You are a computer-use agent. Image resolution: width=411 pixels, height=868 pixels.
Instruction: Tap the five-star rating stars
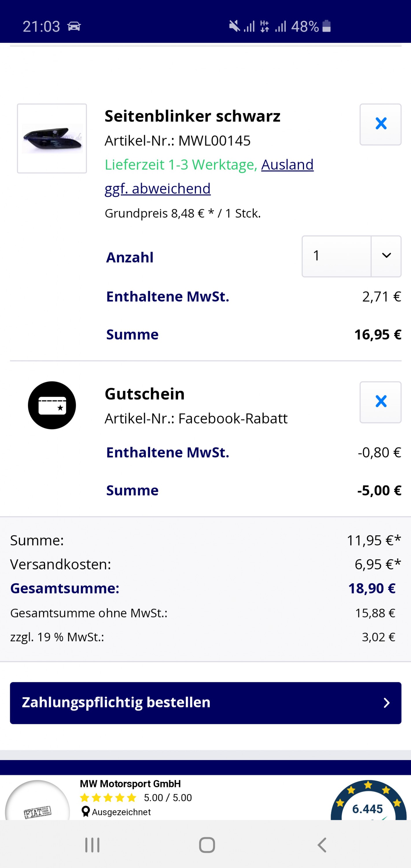click(x=108, y=798)
